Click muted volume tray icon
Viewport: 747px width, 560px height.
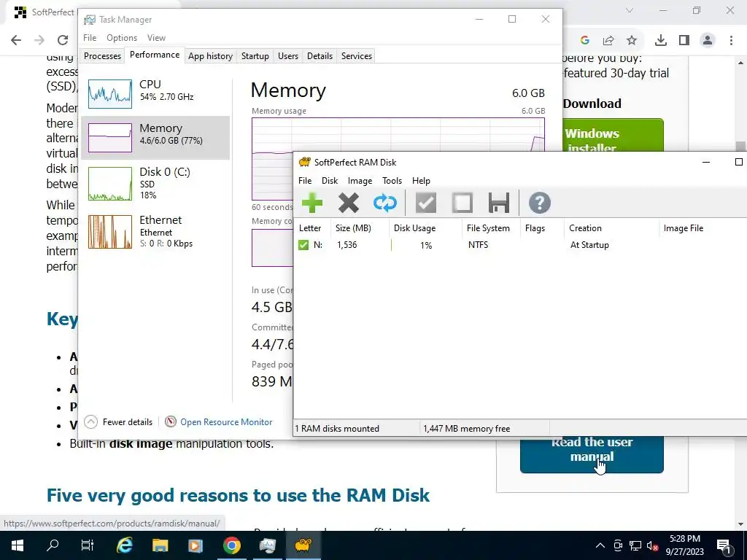tap(652, 545)
